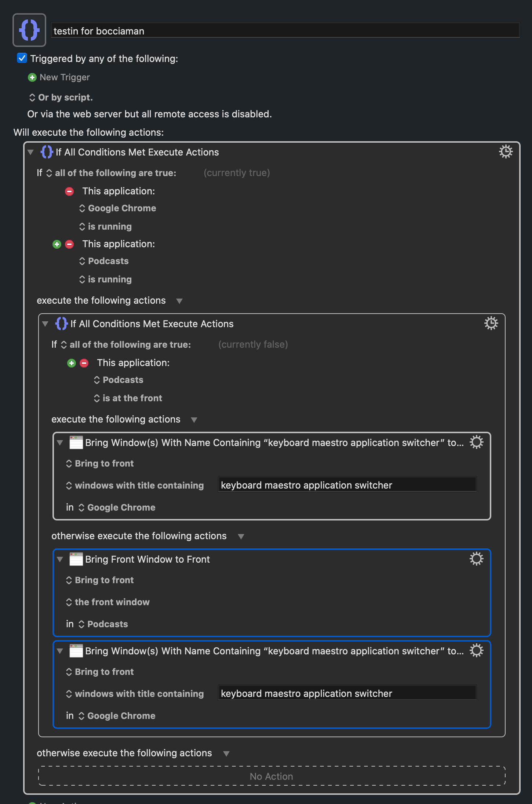This screenshot has height=804, width=532.
Task: Add a condition after outer Podcasts condition
Action: pos(57,244)
